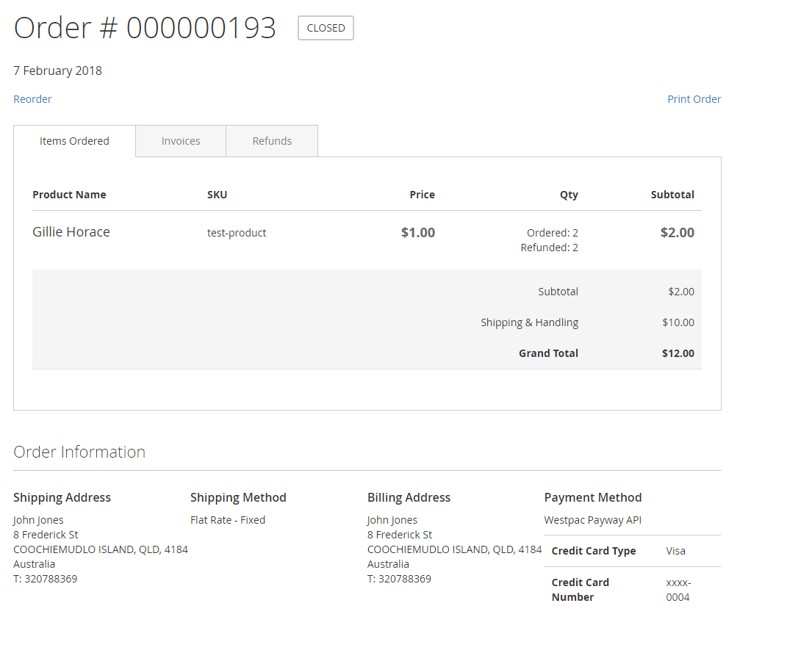Click the Westpac Payway API payment text
Image resolution: width=812 pixels, height=664 pixels.
(592, 520)
